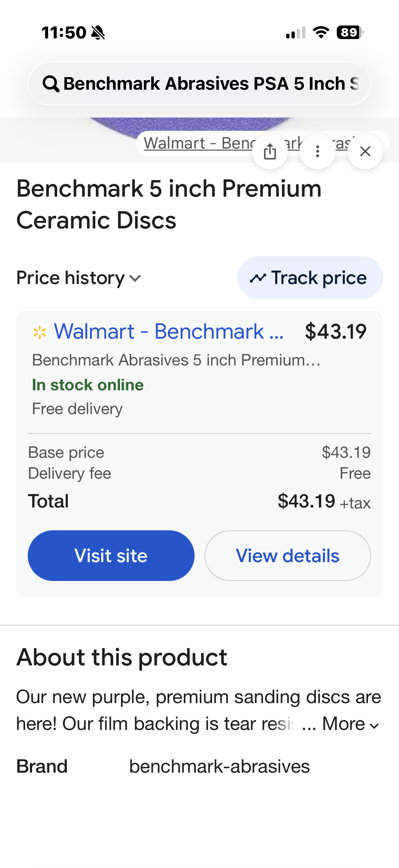Click the Track price button
This screenshot has width=399, height=868.
click(x=310, y=278)
